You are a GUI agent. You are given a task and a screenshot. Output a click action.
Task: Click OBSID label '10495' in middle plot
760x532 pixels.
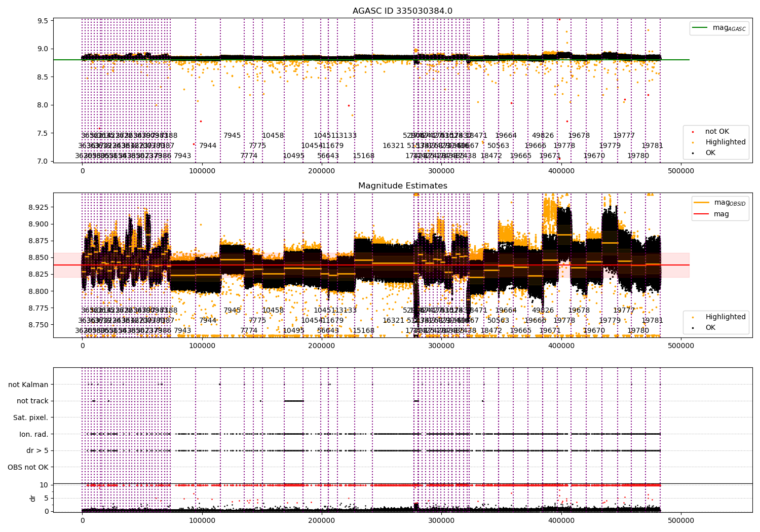click(x=294, y=331)
